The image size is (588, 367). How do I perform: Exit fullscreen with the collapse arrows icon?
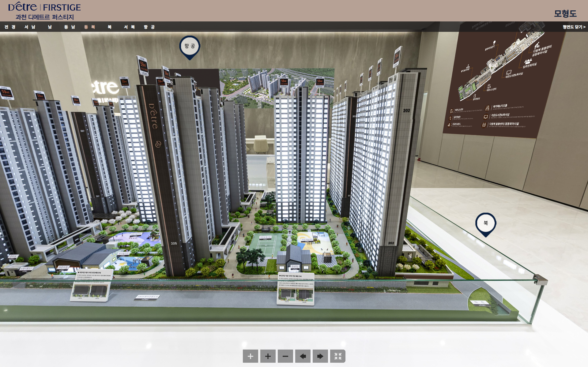pos(337,356)
